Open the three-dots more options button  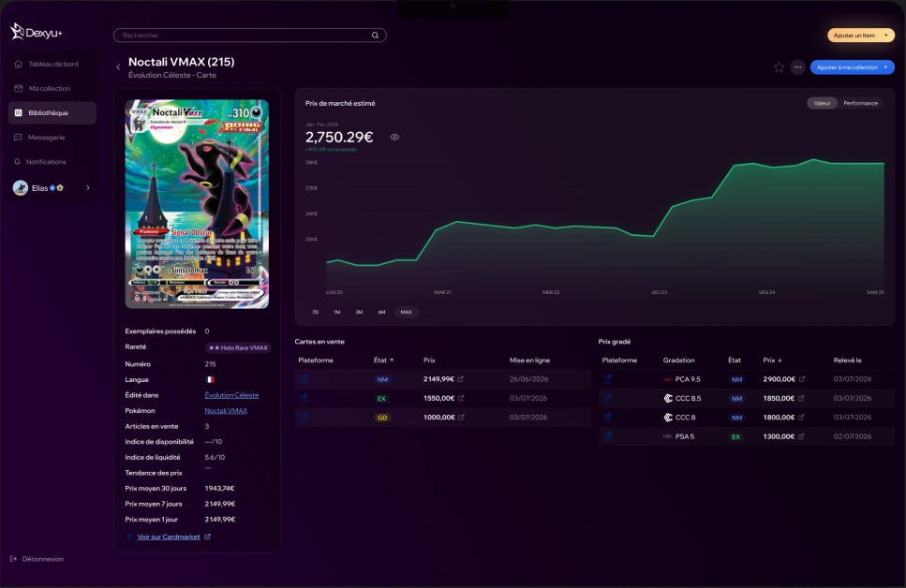click(x=797, y=67)
